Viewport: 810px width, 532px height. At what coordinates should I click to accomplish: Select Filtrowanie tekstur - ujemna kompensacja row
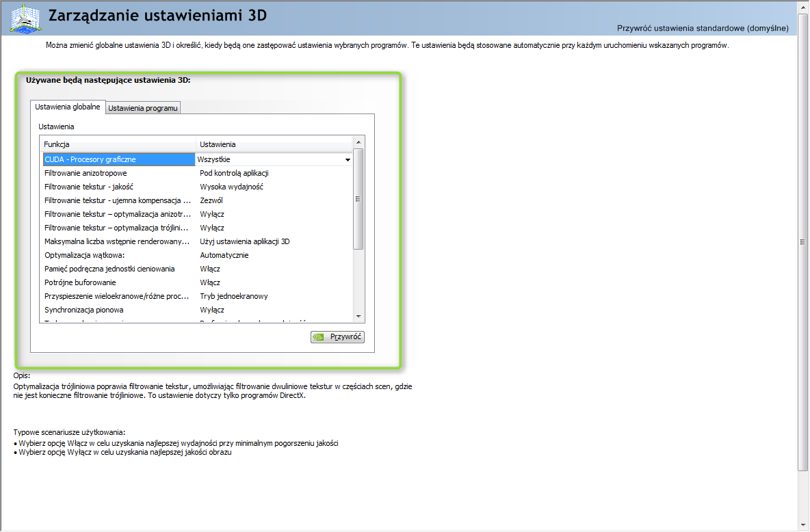click(x=197, y=200)
